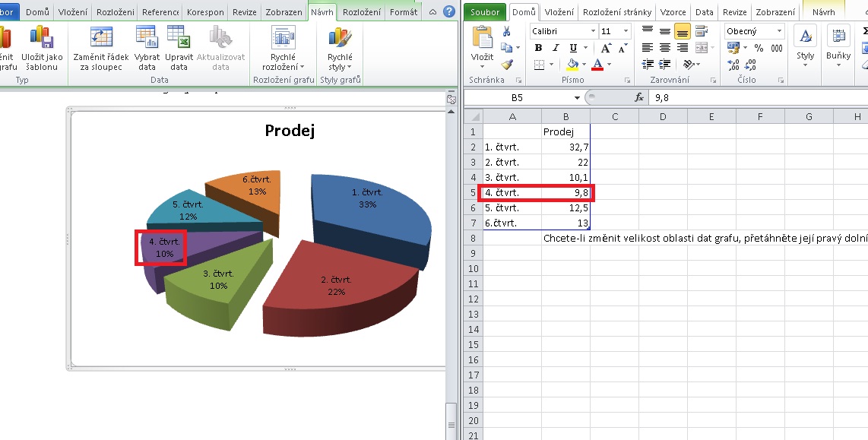Viewport: 868px width, 440px height.
Task: Open the Calibri font name dropdown
Action: click(x=593, y=31)
